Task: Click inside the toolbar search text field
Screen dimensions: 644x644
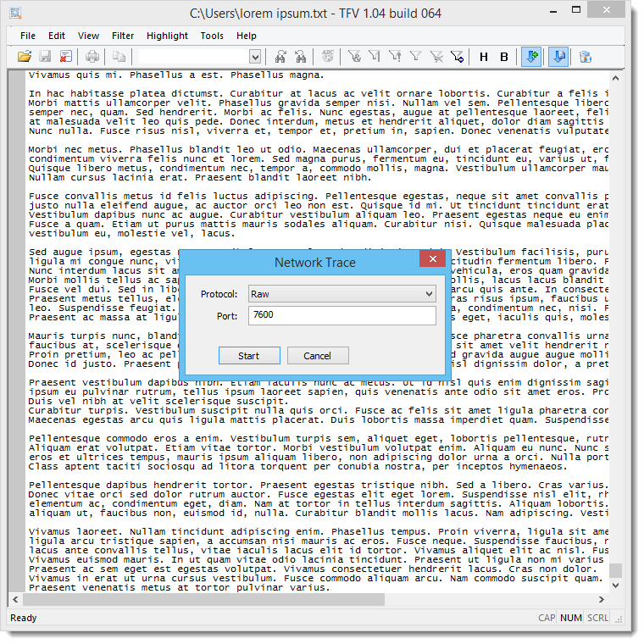Action: point(194,57)
